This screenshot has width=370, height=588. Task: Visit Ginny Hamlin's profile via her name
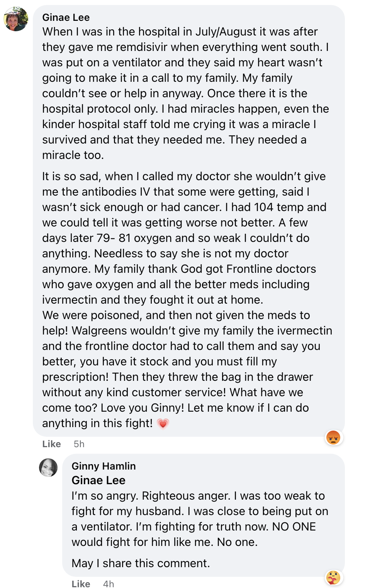104,466
